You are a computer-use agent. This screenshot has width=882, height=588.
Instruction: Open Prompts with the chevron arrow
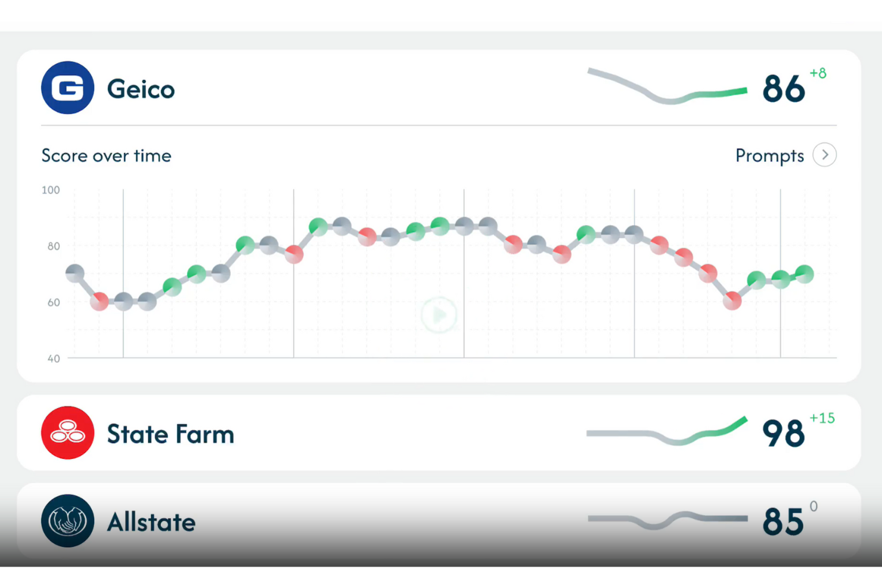pos(825,155)
